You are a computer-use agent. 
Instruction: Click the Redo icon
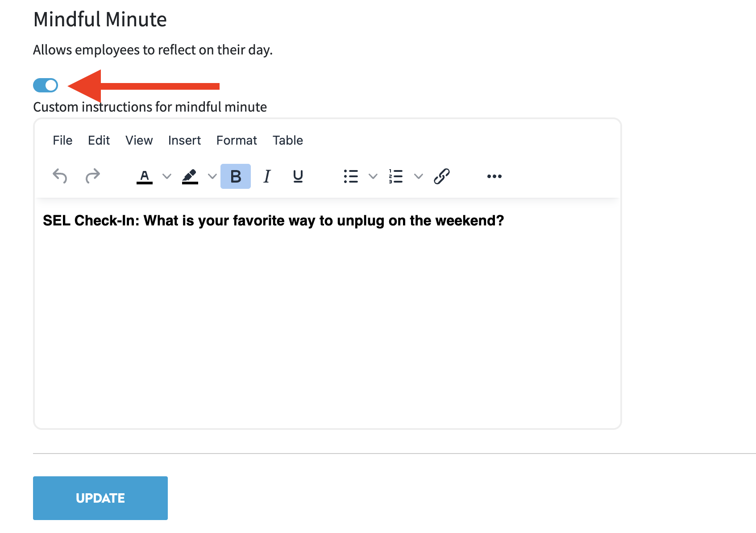(92, 176)
